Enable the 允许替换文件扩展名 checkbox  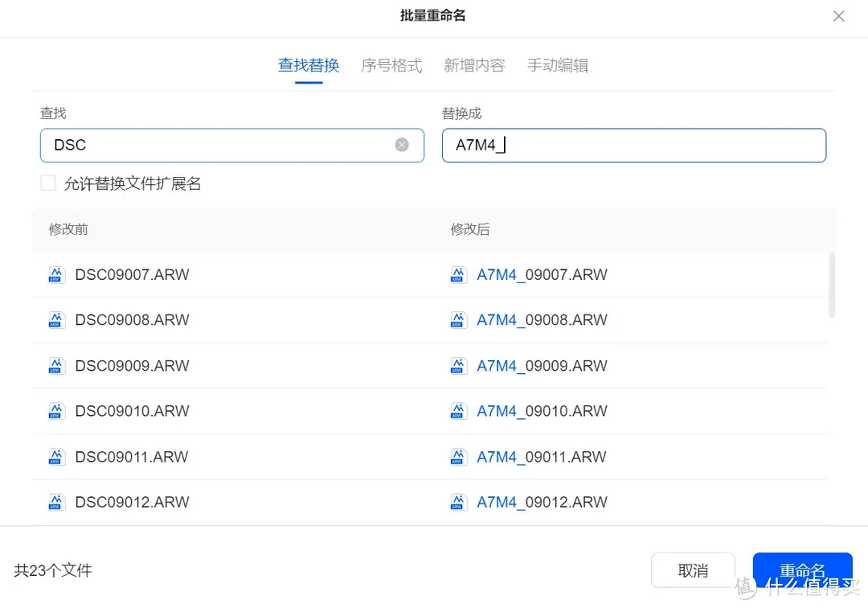point(47,183)
